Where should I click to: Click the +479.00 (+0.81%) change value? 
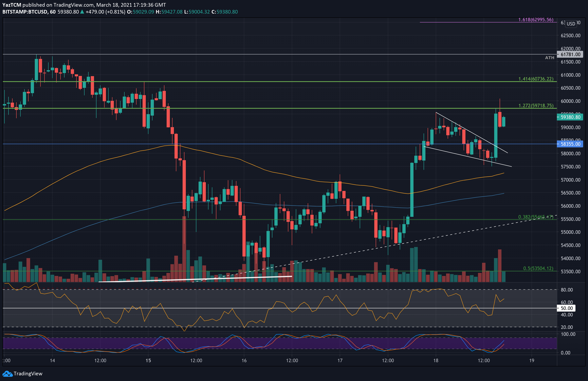pos(105,12)
